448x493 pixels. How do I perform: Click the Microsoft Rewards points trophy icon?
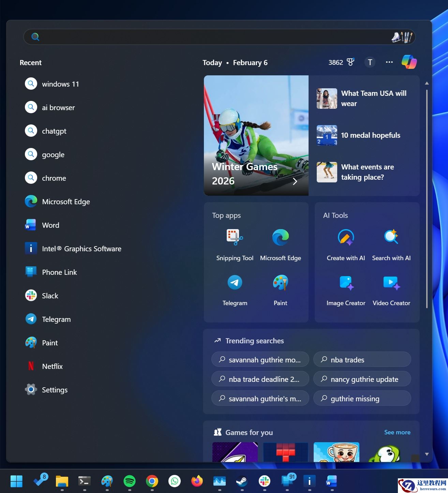[350, 62]
